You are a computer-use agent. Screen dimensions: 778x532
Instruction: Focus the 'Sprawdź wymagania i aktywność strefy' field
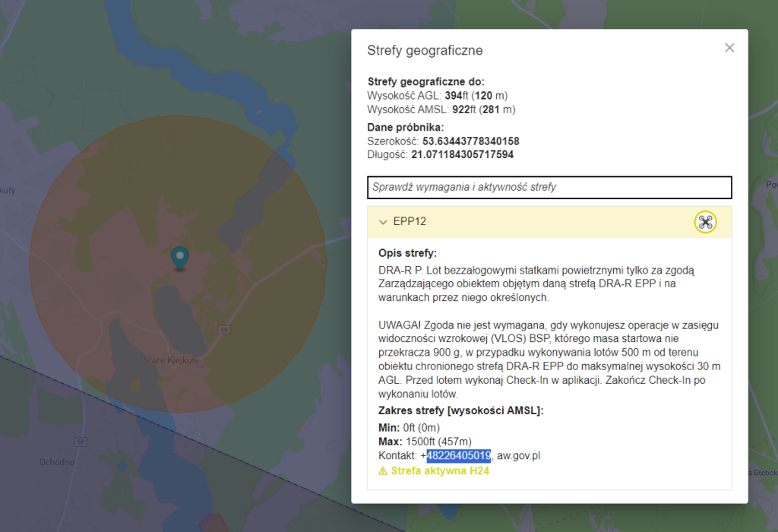point(549,187)
